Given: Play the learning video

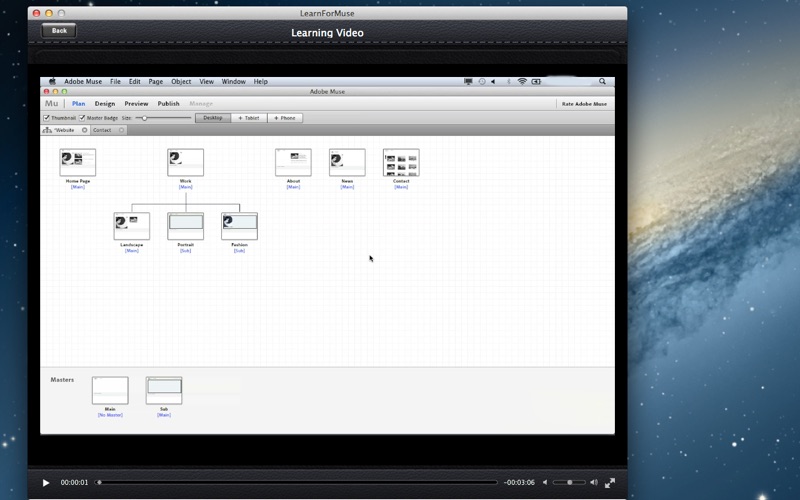Looking at the screenshot, I should point(46,483).
